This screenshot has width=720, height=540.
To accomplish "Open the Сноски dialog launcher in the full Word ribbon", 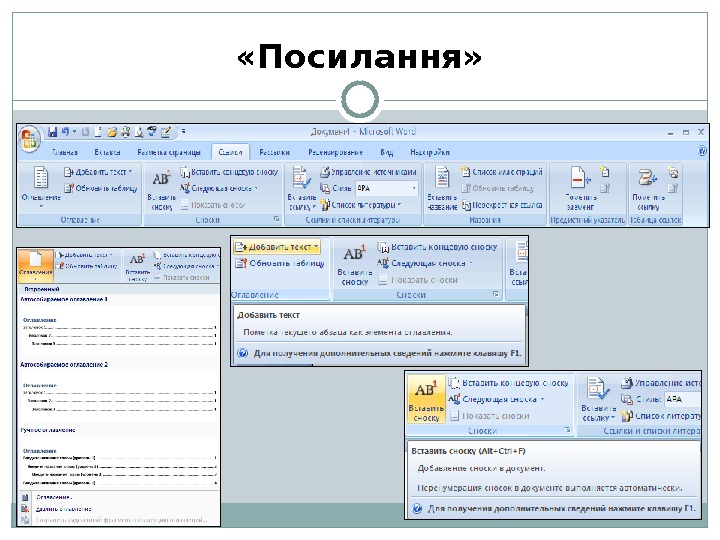I will [276, 219].
